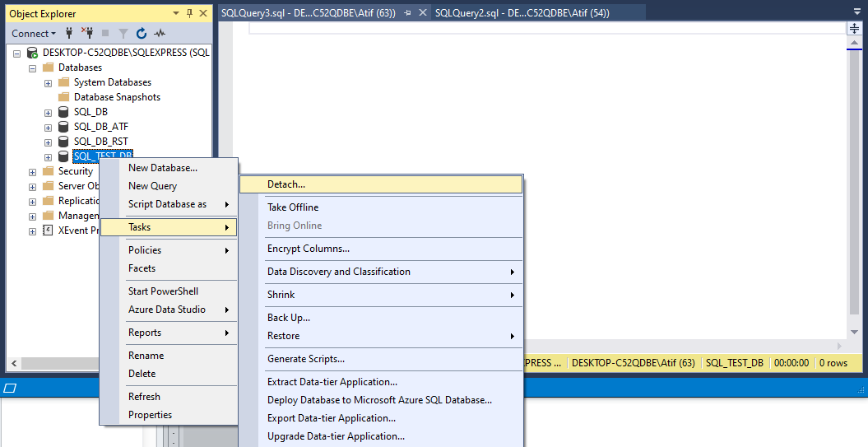Collapse the DESKTOP-C52QDBE\SQLEXPRESS server node
This screenshot has height=447, width=868.
(16, 54)
